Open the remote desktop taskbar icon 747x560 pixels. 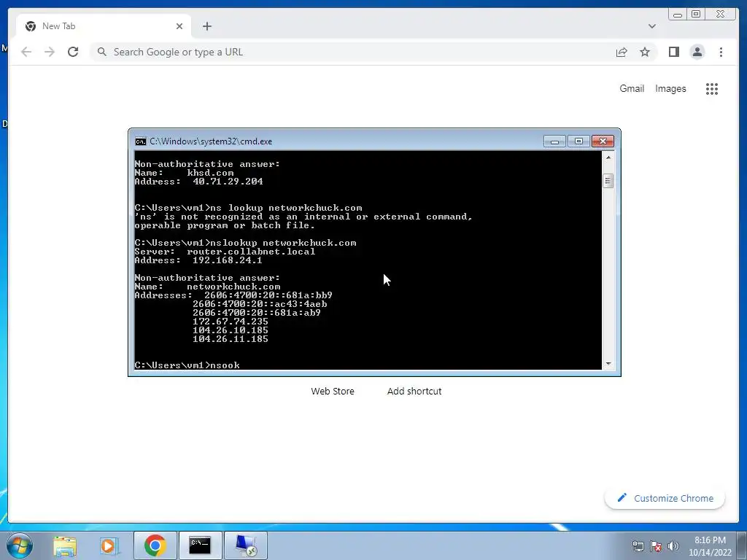tap(245, 545)
